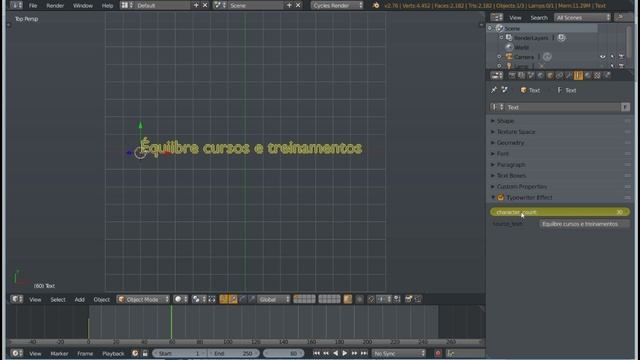Open the Render properties tab
640x360 pixels.
(512, 76)
